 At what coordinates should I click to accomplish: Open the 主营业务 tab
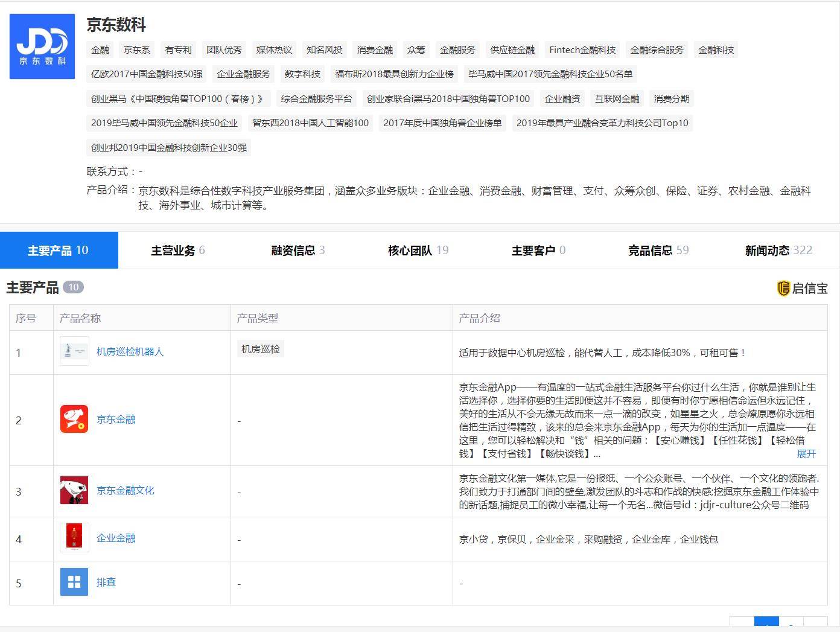click(178, 250)
